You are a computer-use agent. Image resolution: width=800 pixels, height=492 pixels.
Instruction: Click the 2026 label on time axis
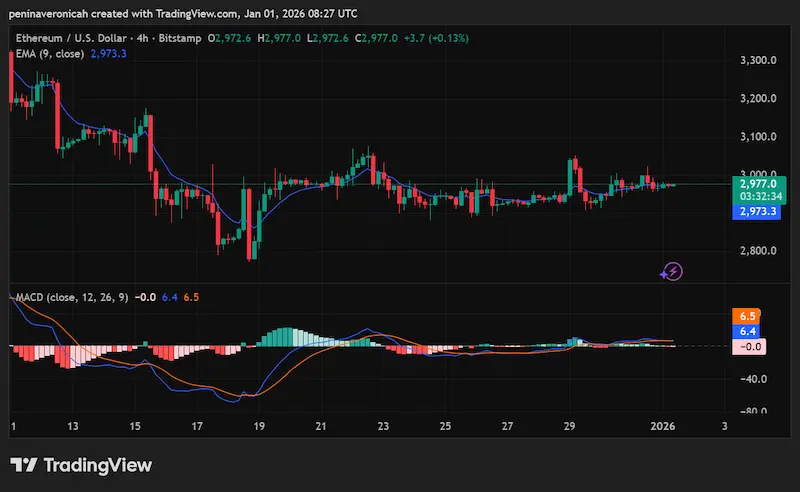point(662,426)
